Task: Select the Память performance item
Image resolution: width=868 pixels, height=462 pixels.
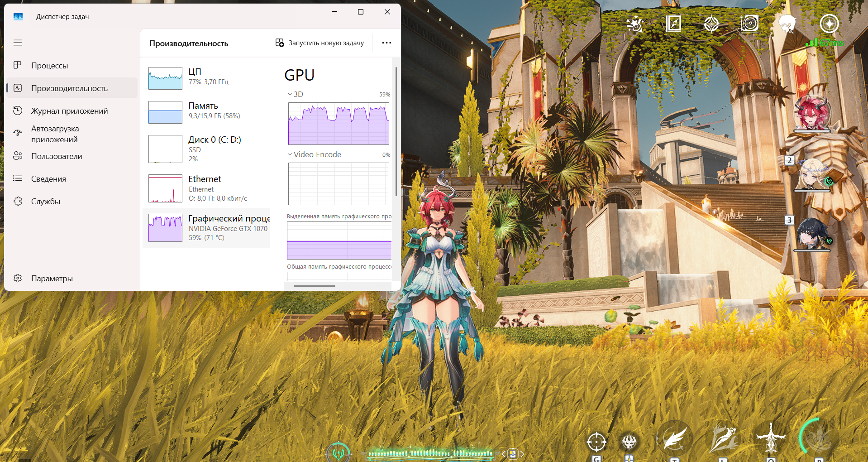Action: (206, 112)
